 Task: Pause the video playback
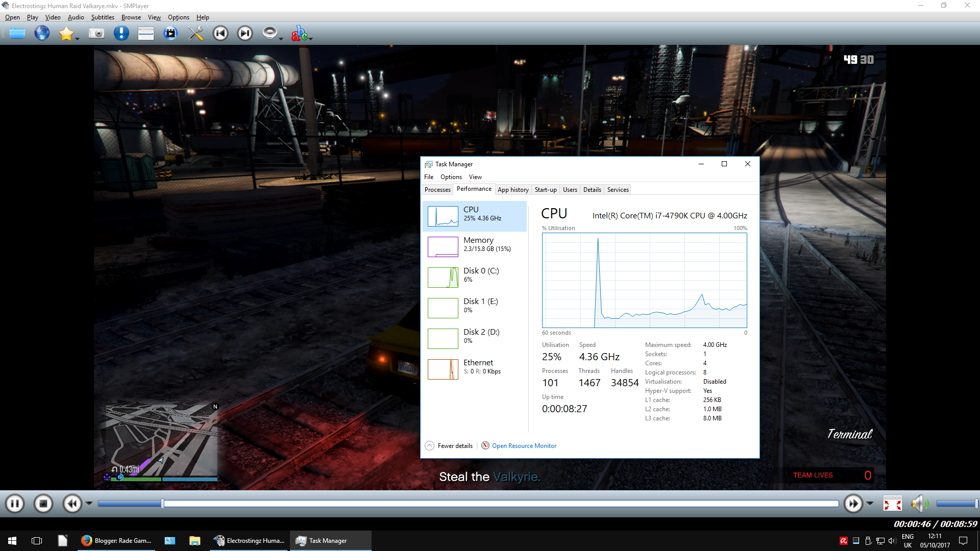15,504
